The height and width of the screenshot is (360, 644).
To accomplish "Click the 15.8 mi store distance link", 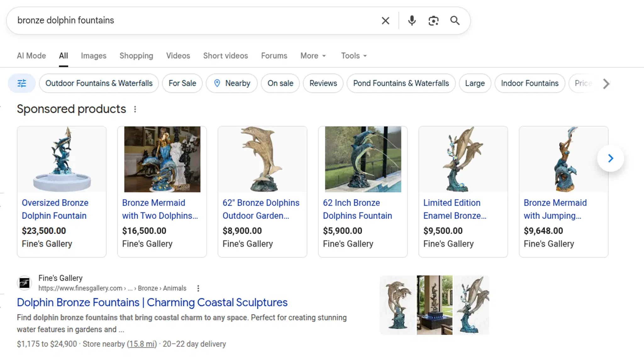I will tap(142, 344).
